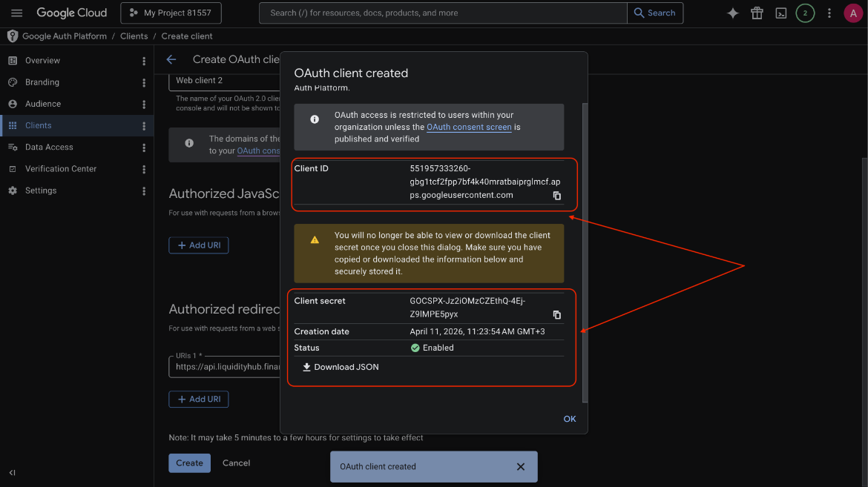Image resolution: width=868 pixels, height=487 pixels.
Task: Open Audience in the sidebar
Action: [42, 104]
